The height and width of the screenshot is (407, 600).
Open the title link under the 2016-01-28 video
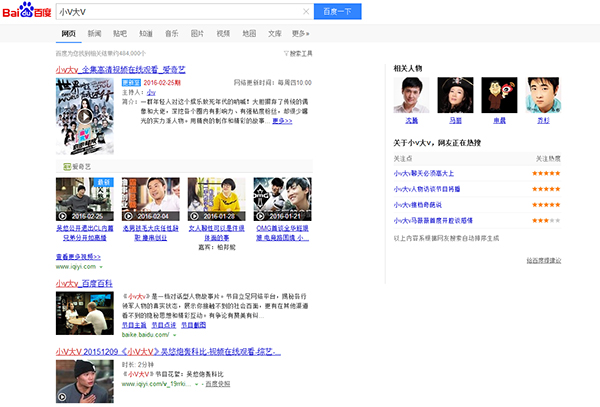pyautogui.click(x=216, y=233)
